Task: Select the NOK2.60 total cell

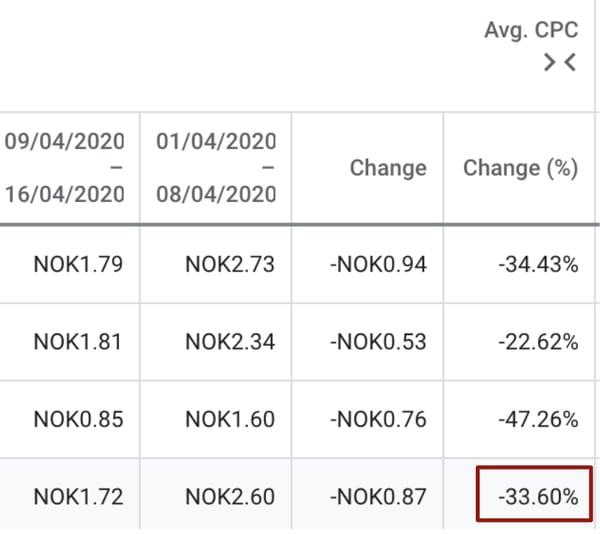Action: (230, 497)
